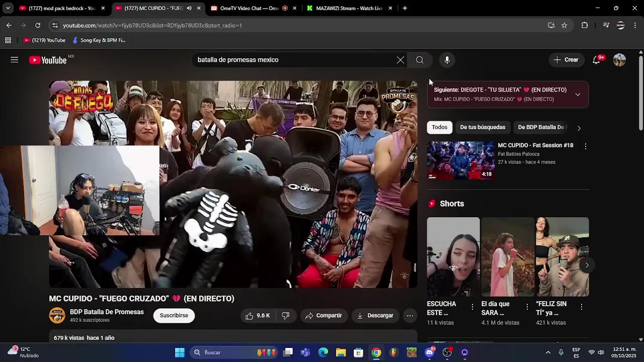Viewport: 644px width, 362px height.
Task: Clear the search box with the X
Action: pos(400,60)
